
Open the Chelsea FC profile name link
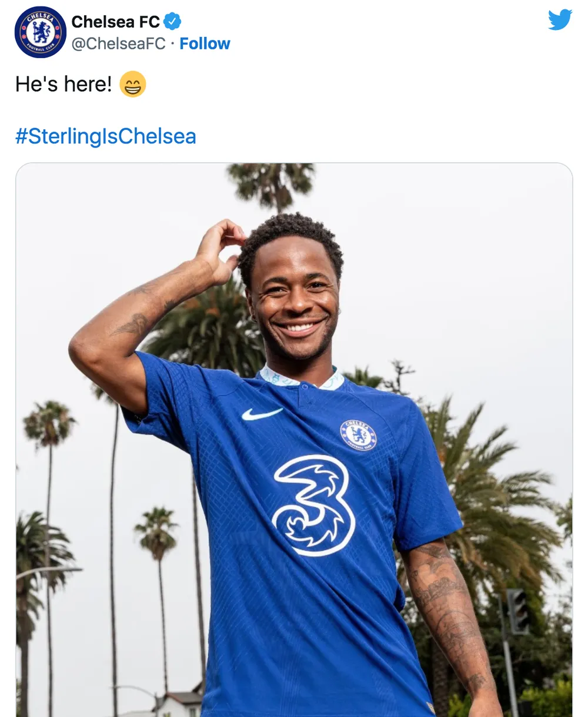tap(116, 22)
